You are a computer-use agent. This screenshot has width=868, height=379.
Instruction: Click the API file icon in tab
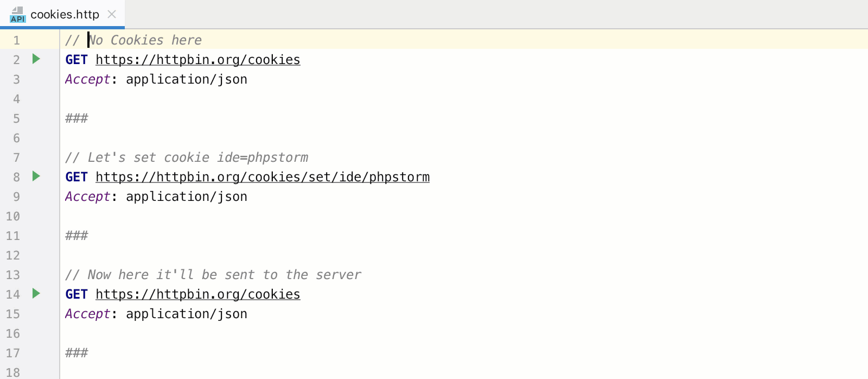(x=17, y=15)
